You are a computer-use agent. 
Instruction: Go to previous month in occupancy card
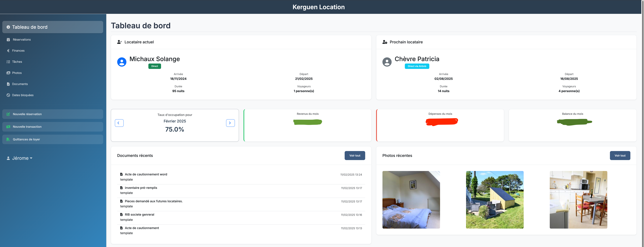point(119,123)
